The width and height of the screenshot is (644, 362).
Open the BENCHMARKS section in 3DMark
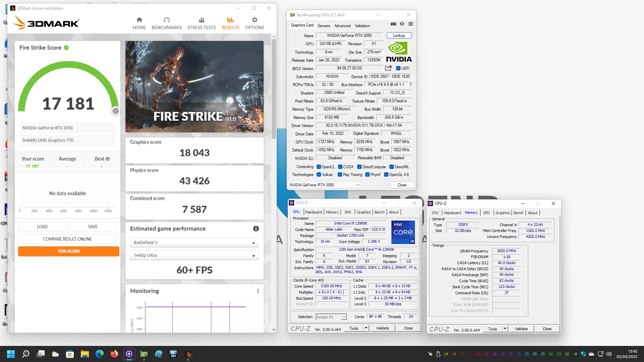tap(167, 23)
